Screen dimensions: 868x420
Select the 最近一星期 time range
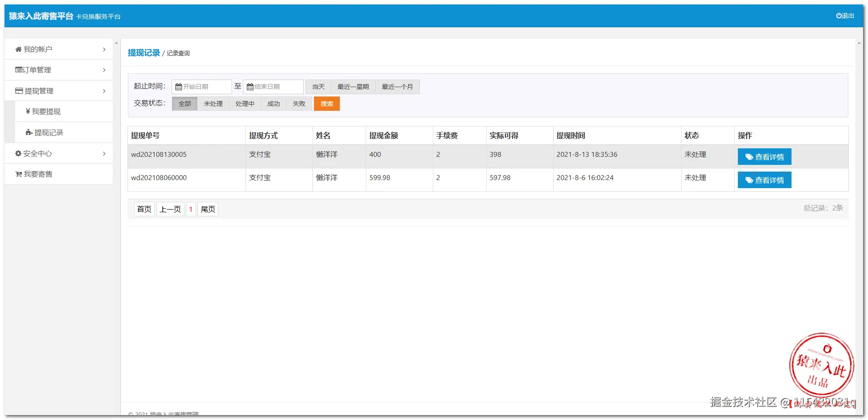(x=353, y=87)
